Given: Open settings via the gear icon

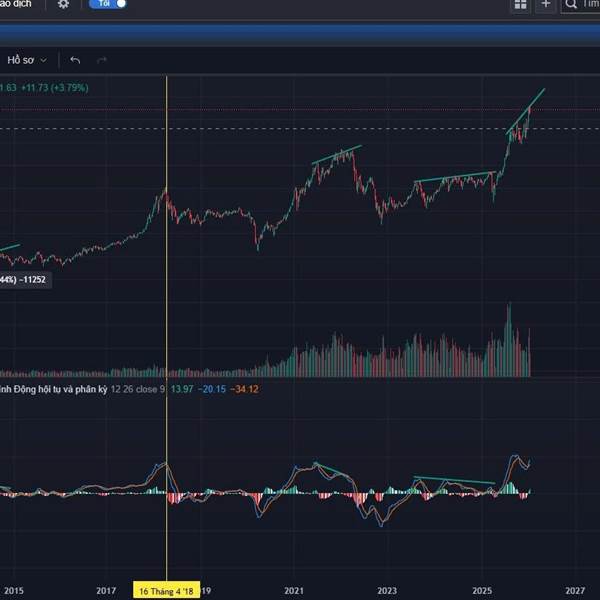Looking at the screenshot, I should click(64, 4).
